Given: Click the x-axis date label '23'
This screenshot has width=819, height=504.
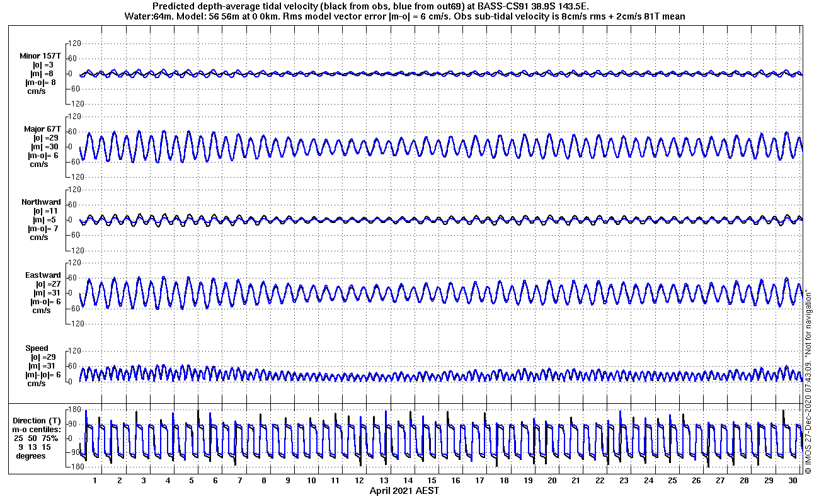Looking at the screenshot, I should (624, 481).
